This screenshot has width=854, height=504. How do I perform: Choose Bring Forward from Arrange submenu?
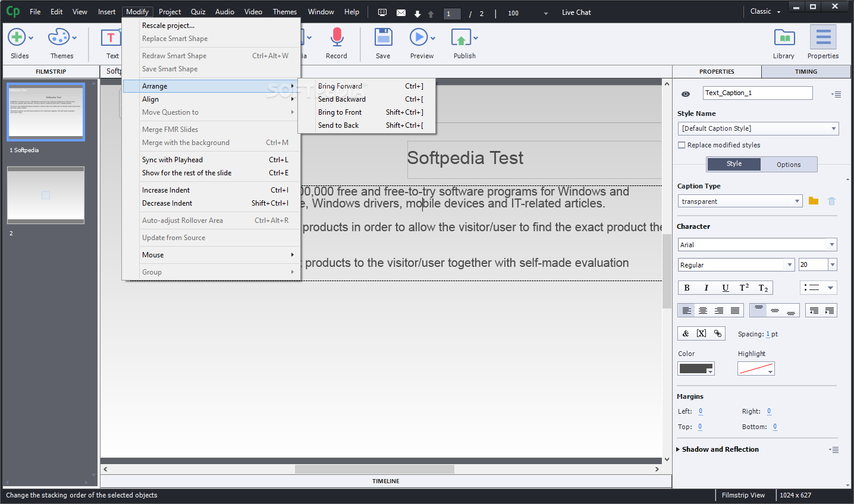(367, 86)
